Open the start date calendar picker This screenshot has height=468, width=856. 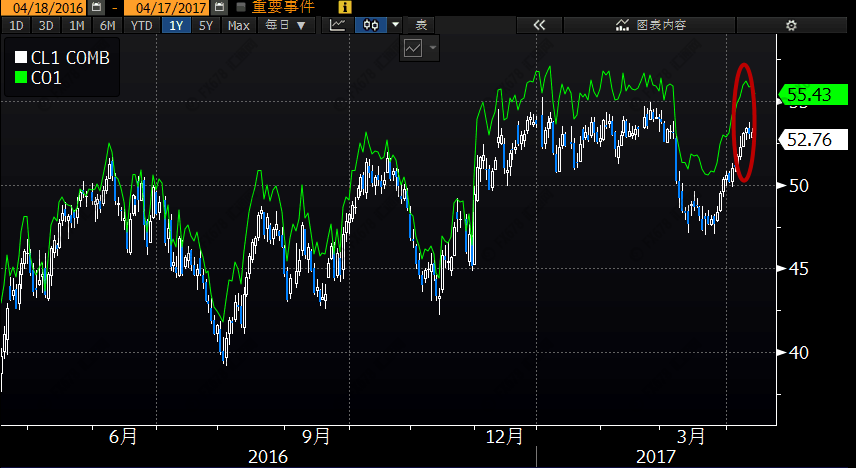click(96, 6)
